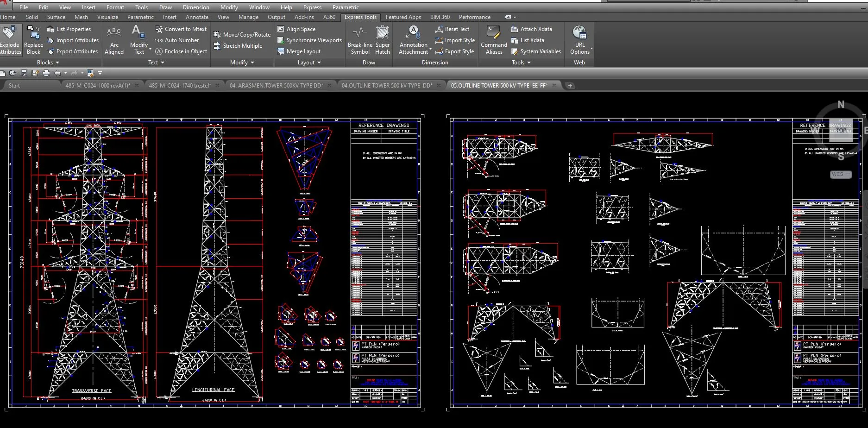
Task: Select the Replace Block tool
Action: [x=33, y=33]
